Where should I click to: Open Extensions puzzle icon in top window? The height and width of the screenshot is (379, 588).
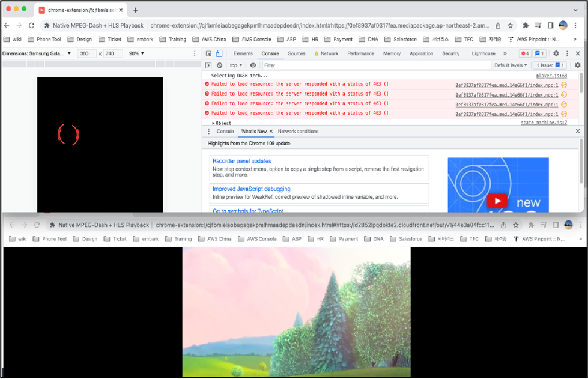pyautogui.click(x=526, y=25)
